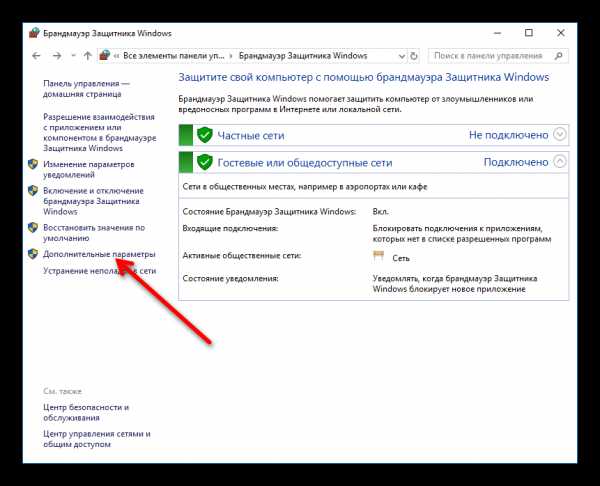600x486 pixels.
Task: Click green shield icon of 'Гостевые или общедоступные сети'
Action: tap(205, 162)
